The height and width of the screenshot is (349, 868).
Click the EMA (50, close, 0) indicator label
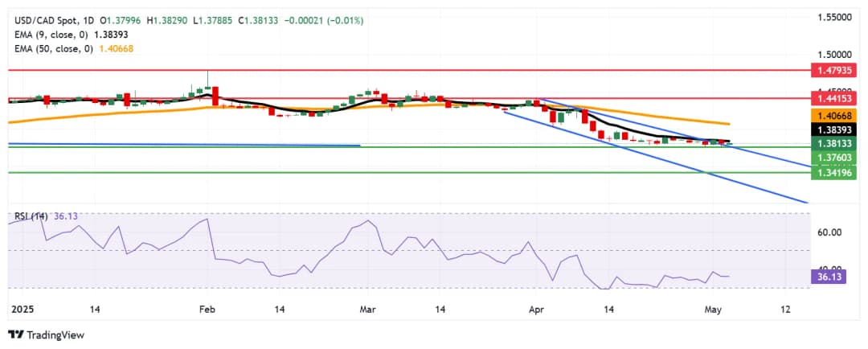point(51,49)
